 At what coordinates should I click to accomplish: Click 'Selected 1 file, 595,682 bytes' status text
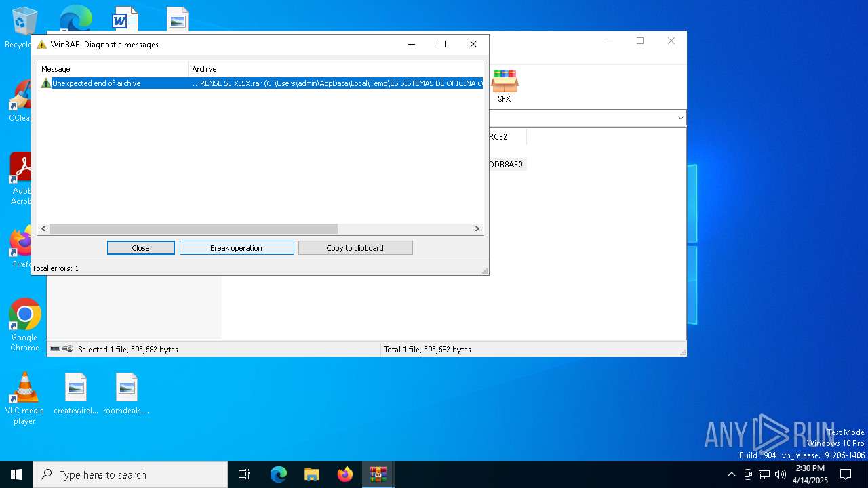click(128, 350)
